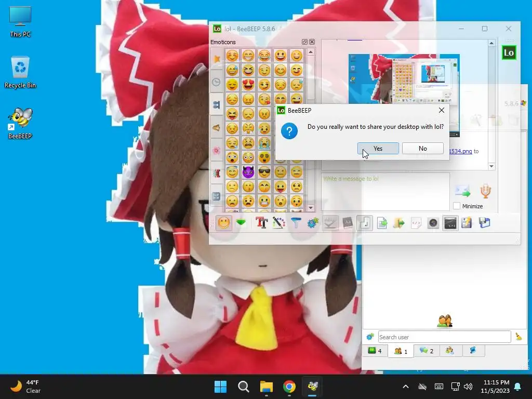532x399 pixels.
Task: Enable the Minimize checkbox
Action: [457, 206]
